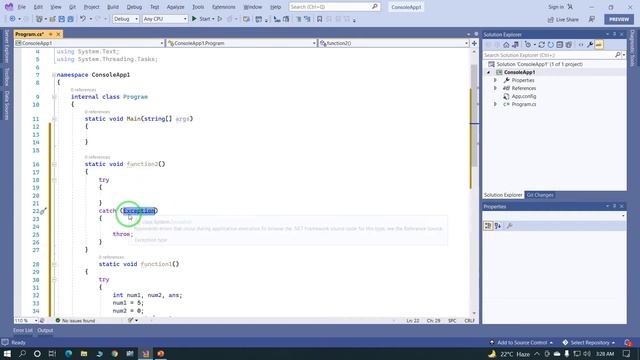
Task: Open the Output tab
Action: 45,331
